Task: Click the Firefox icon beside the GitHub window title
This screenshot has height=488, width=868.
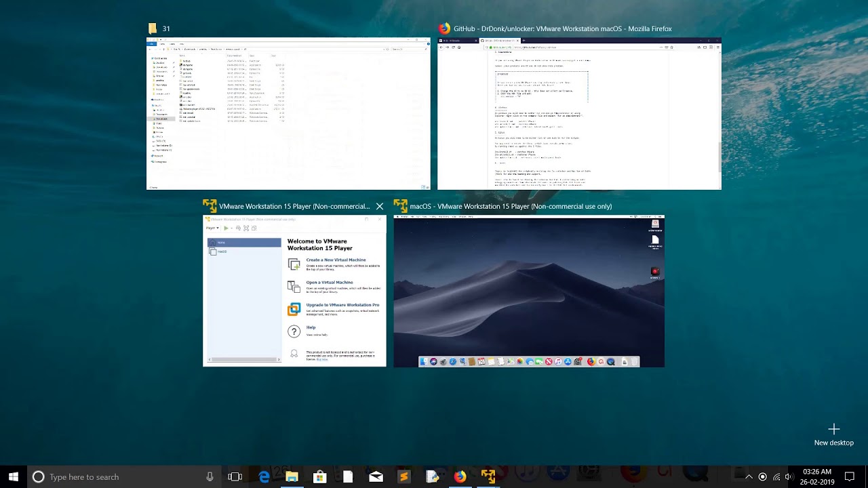Action: pos(444,28)
